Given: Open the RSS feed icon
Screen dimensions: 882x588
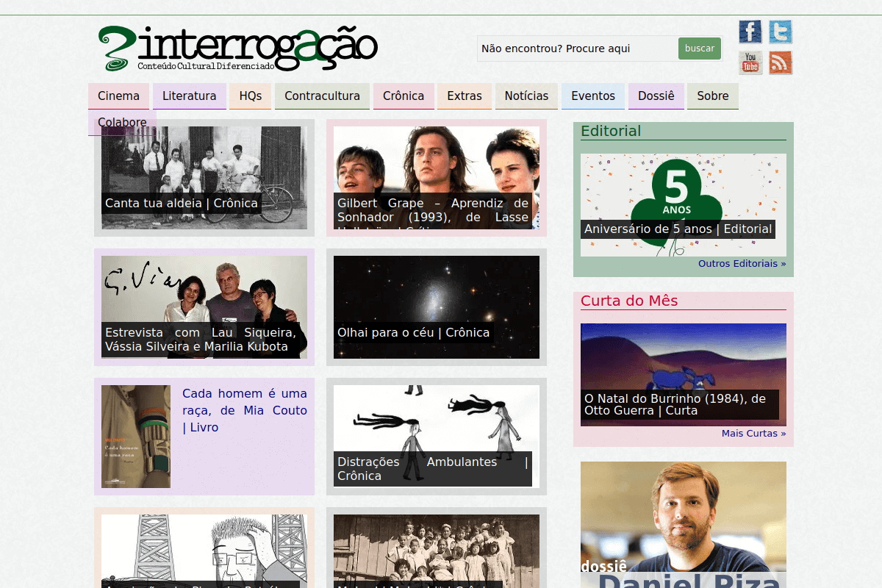Looking at the screenshot, I should (781, 62).
